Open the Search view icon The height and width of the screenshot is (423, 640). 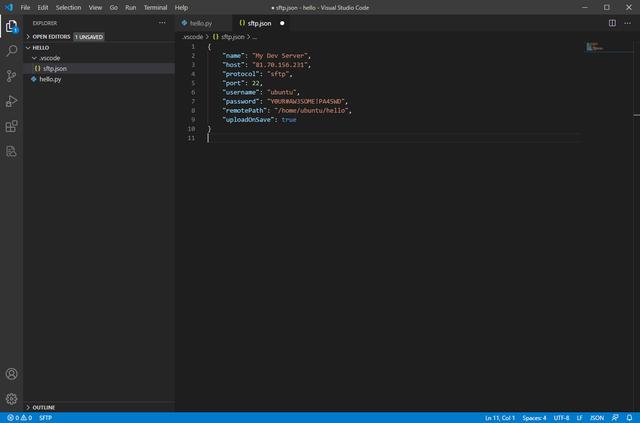[11, 51]
